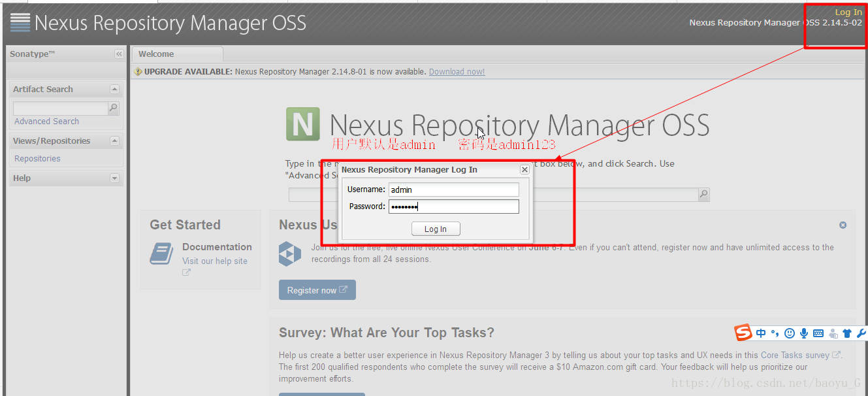
Task: Click the Documentation book icon
Action: [x=161, y=254]
